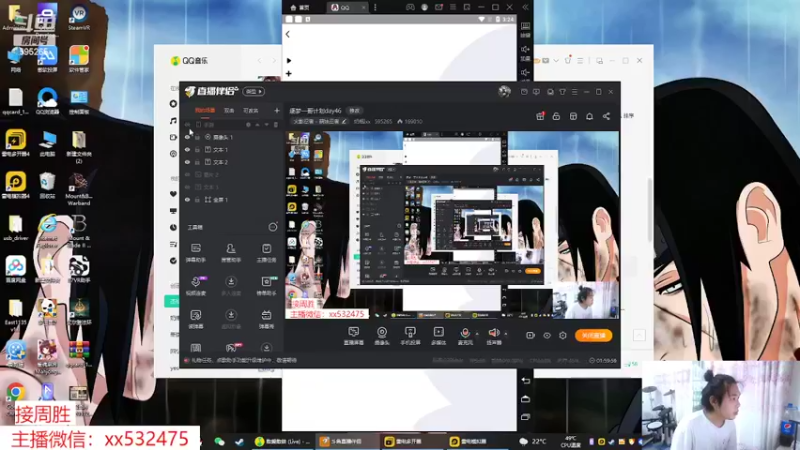Open the 弹幕秀 tool
The width and height of the screenshot is (800, 450).
coord(266,319)
